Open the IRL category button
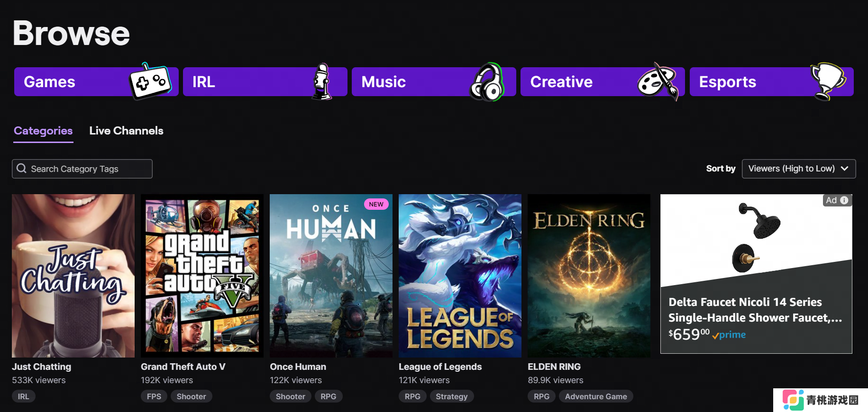This screenshot has width=868, height=412. click(x=265, y=81)
